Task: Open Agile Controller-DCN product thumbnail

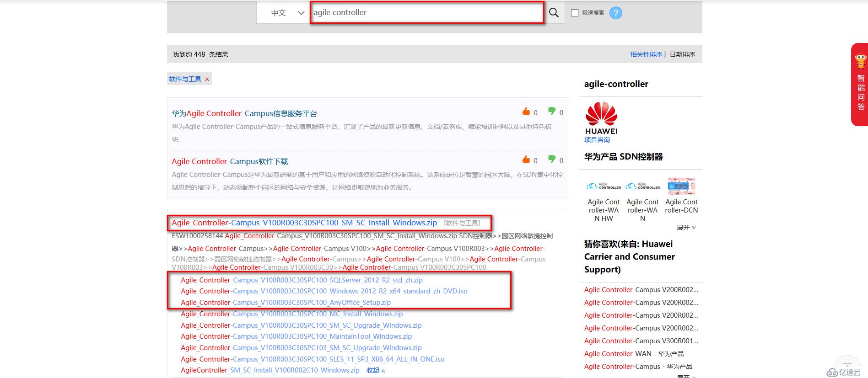Action: point(681,186)
